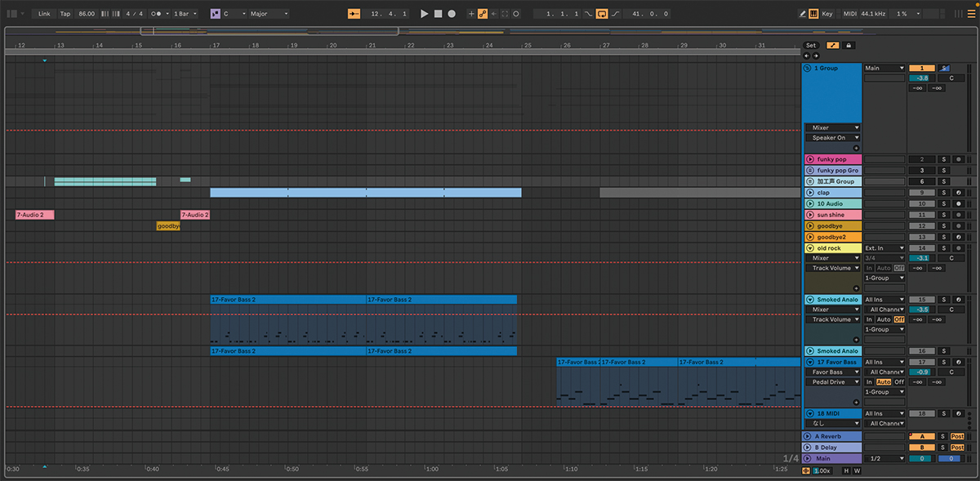The image size is (980, 481).
Task: Click the Arrangement Record button
Action: 452,14
